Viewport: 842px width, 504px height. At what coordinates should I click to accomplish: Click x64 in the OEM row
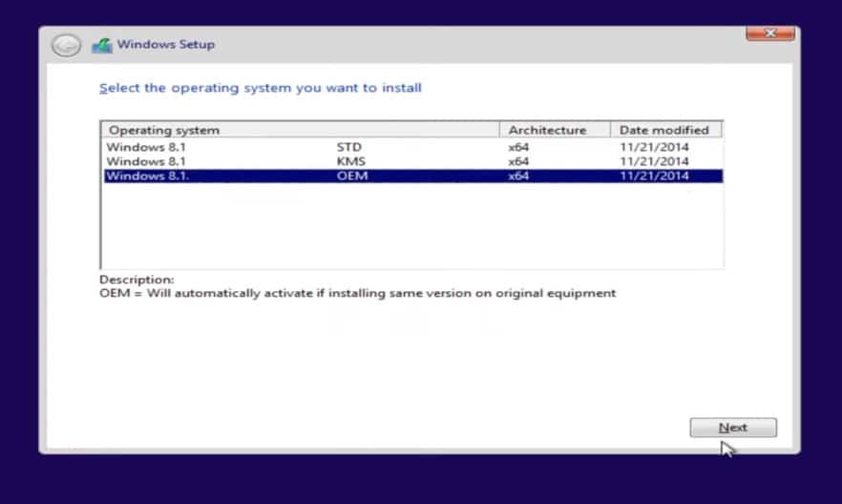(518, 176)
